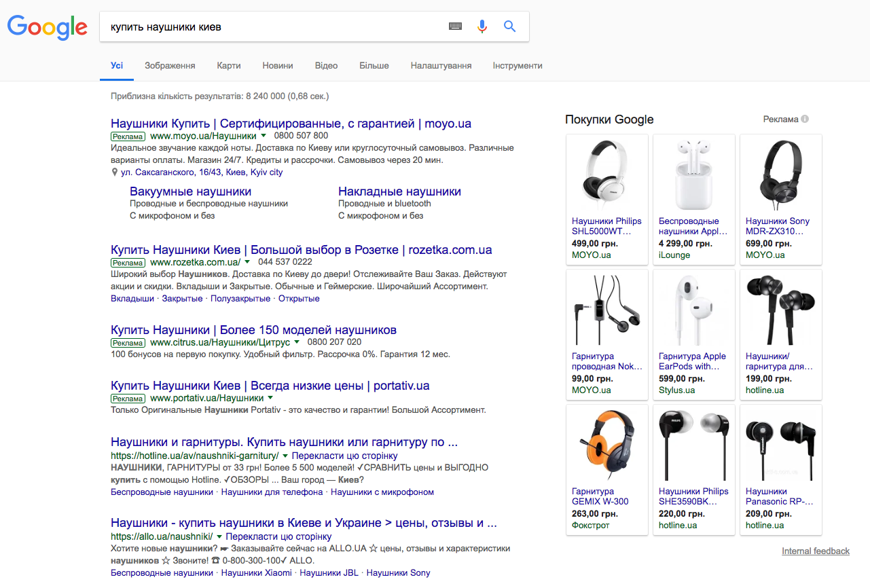This screenshot has height=588, width=870.
Task: Start voice search with the microphone icon
Action: (482, 26)
